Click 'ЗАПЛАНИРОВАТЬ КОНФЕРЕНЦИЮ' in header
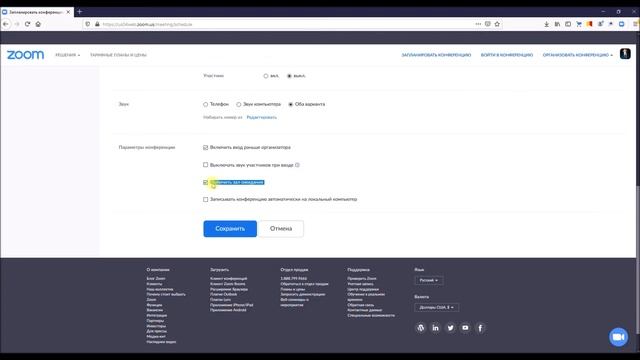Image resolution: width=640 pixels, height=360 pixels. 436,55
